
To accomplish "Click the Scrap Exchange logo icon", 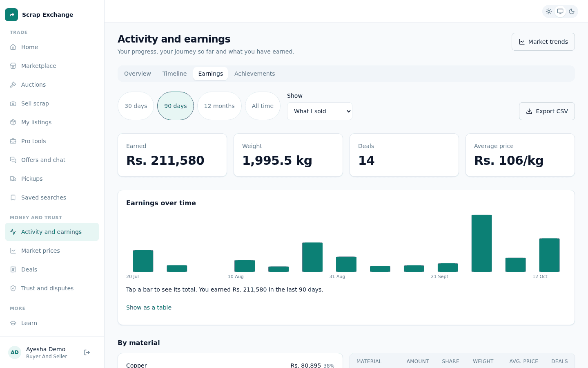I will click(x=11, y=15).
